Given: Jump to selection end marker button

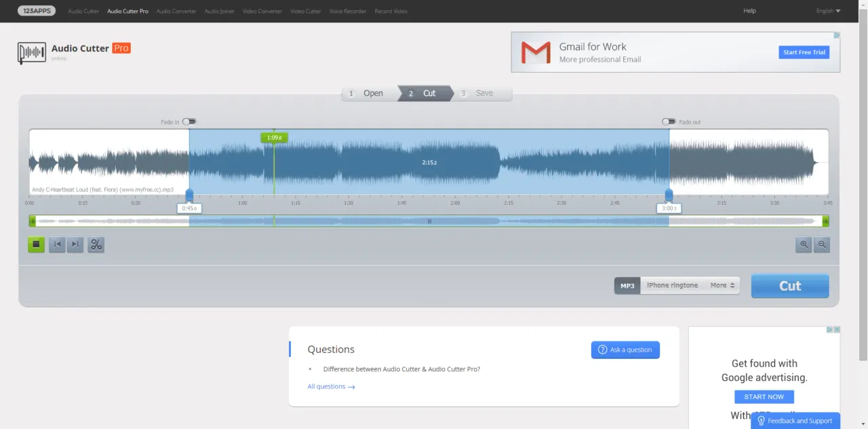Looking at the screenshot, I should point(75,244).
